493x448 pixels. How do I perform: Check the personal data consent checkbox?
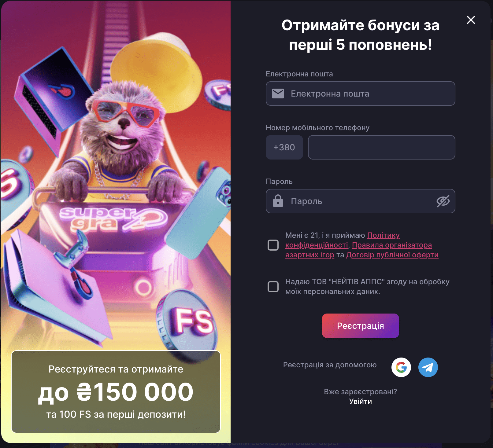[x=273, y=286]
